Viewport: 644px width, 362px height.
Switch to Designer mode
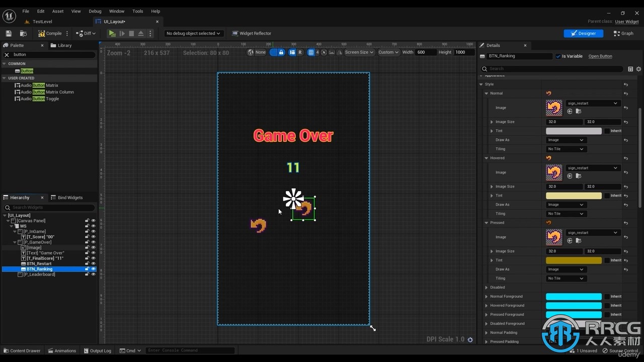(x=584, y=34)
